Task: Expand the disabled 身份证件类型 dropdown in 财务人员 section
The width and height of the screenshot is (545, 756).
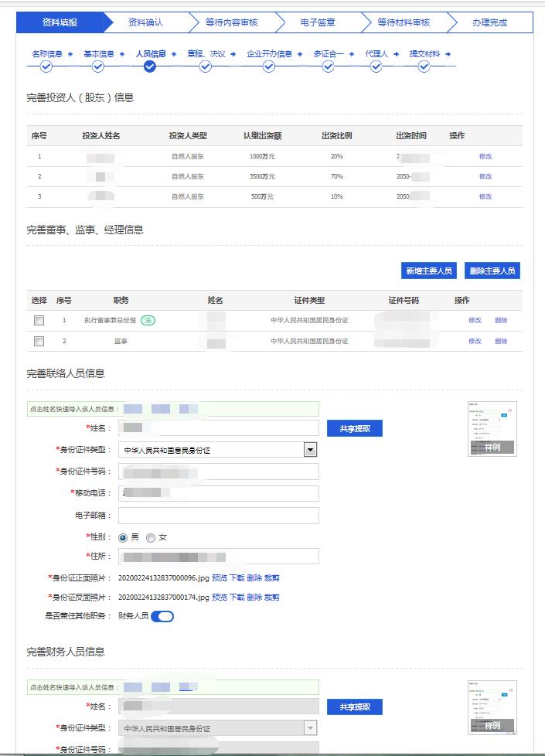Action: tap(310, 728)
